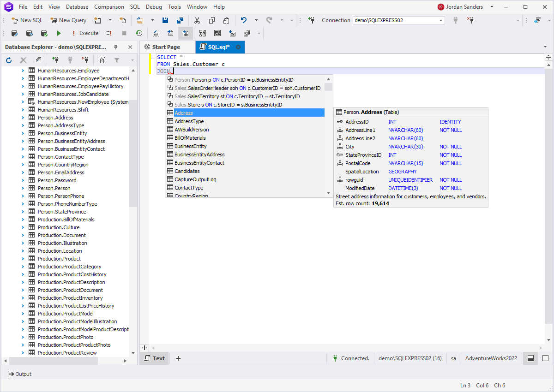Pin the Database Explorer panel
The width and height of the screenshot is (554, 392).
pos(116,47)
